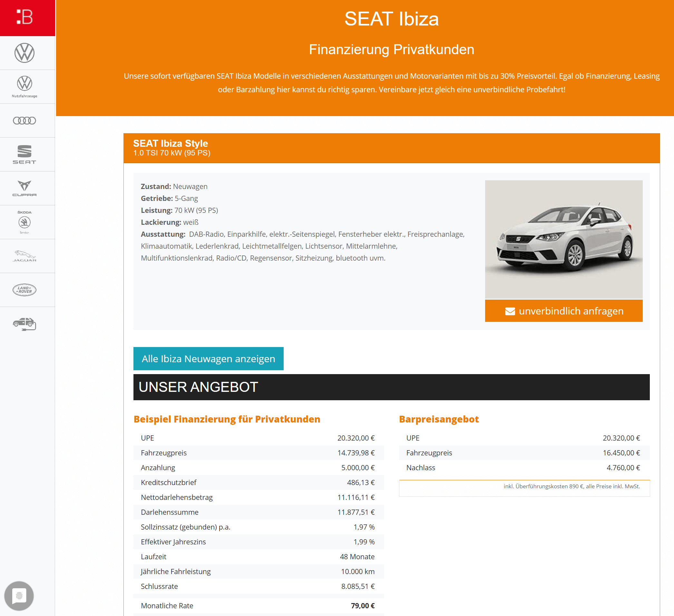
Task: Click the Darlehenssumme value '11.877,51 €'
Action: (356, 512)
